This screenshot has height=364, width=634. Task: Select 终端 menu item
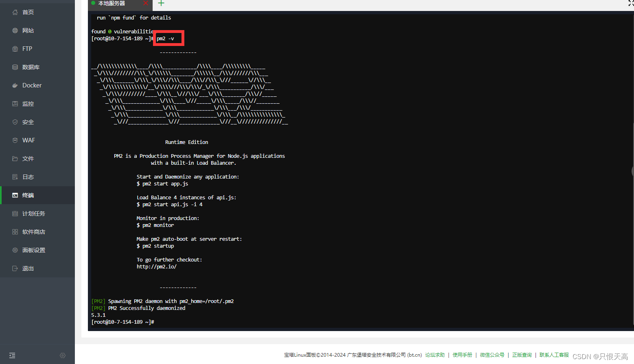(37, 195)
